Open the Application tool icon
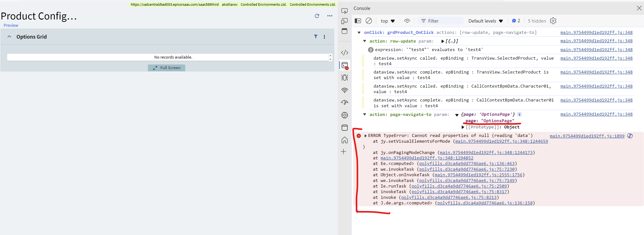This screenshot has height=235, width=644. (x=345, y=128)
